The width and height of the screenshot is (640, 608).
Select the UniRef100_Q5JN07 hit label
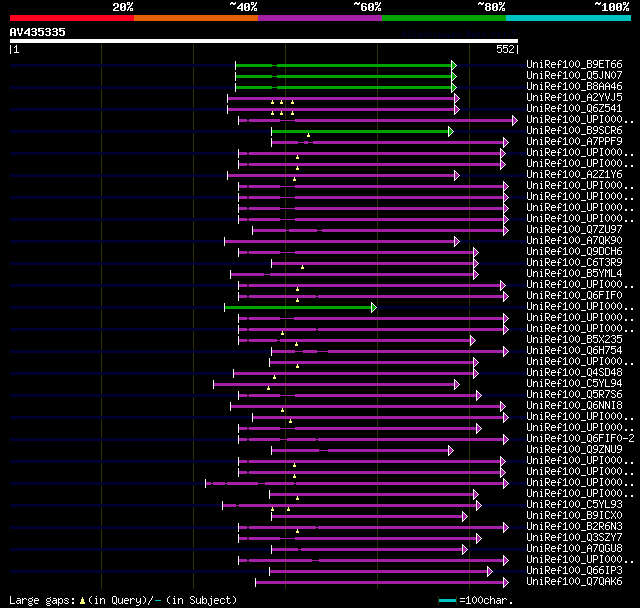[x=574, y=75]
